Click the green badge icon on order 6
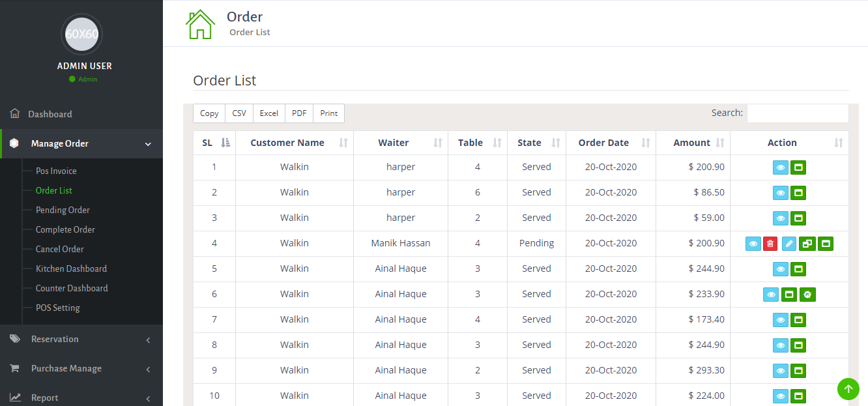 (807, 295)
